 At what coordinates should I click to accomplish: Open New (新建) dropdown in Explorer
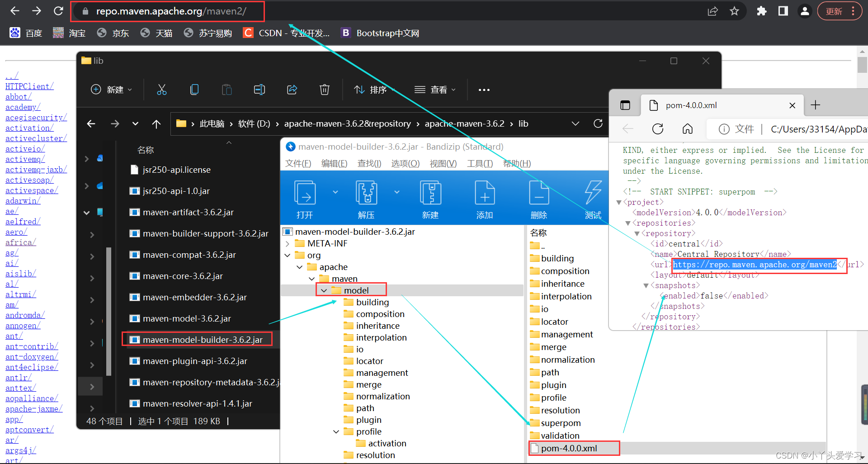coord(111,90)
